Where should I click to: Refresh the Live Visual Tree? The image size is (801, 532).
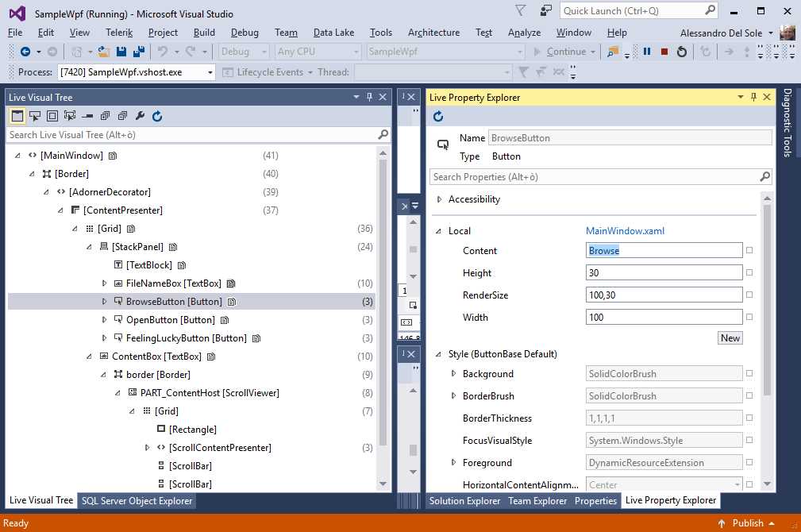(x=157, y=116)
